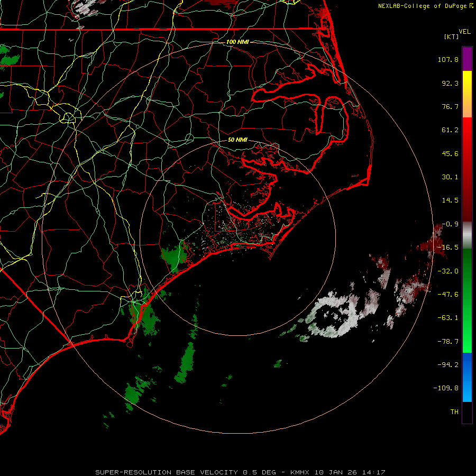Click the [KT] units label
476x476 pixels.
pyautogui.click(x=452, y=36)
